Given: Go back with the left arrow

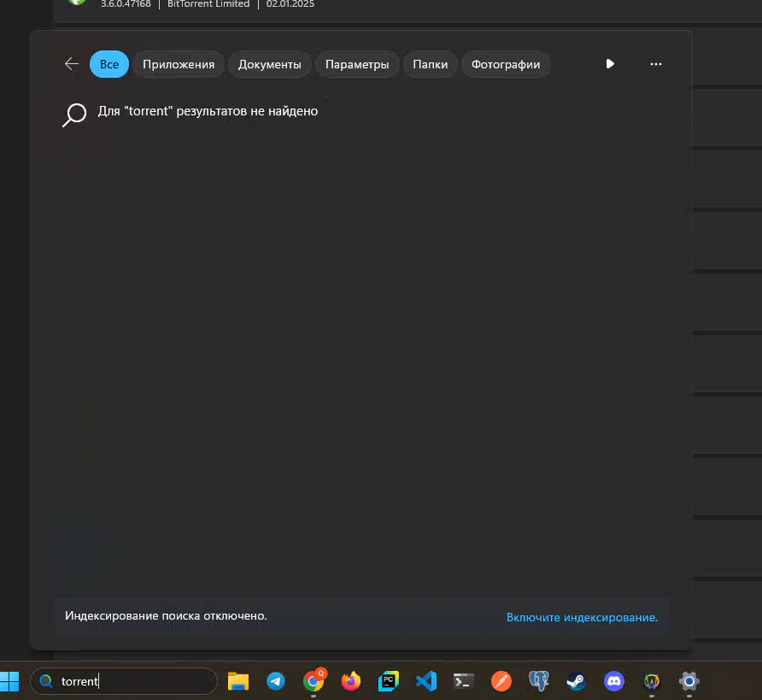Looking at the screenshot, I should pos(72,64).
